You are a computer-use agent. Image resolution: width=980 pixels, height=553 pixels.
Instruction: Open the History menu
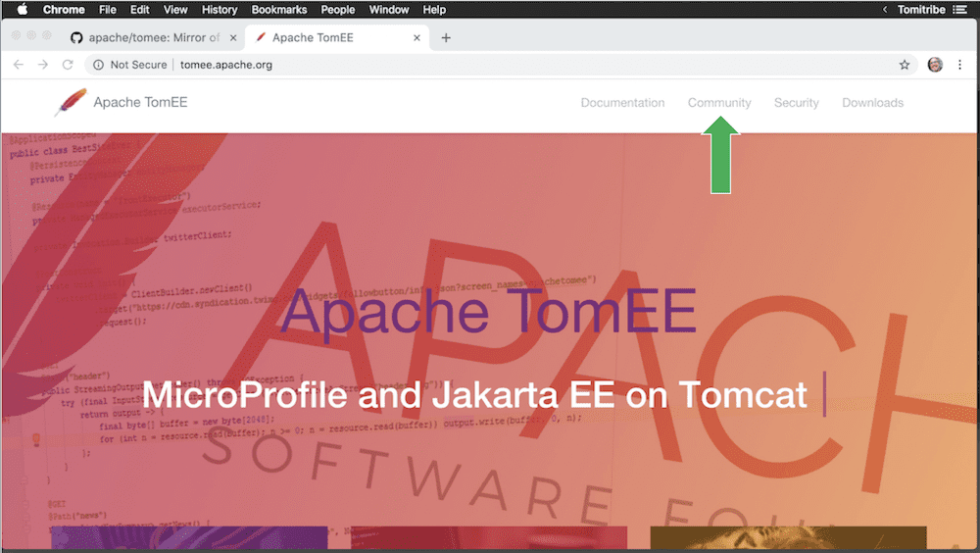[220, 10]
